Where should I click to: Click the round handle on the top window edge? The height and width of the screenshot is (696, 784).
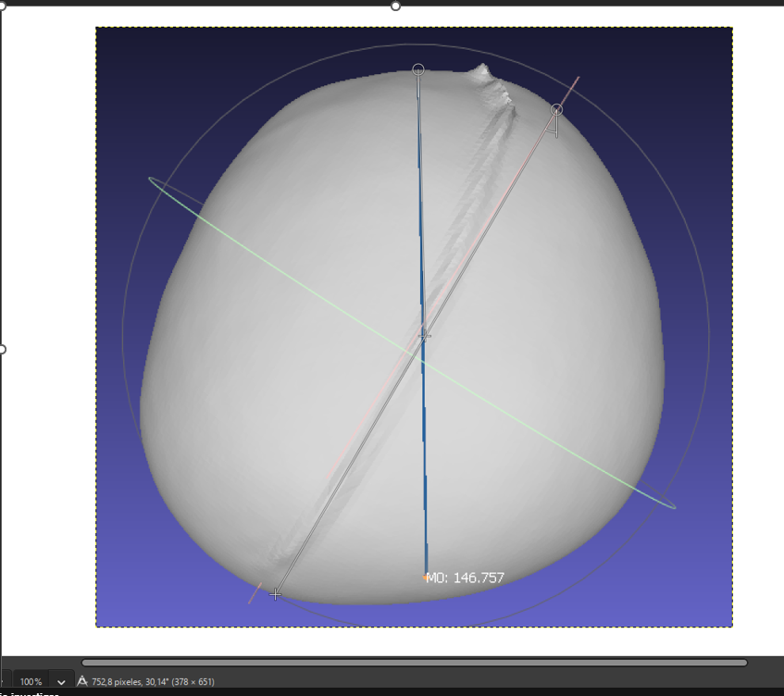pyautogui.click(x=396, y=6)
